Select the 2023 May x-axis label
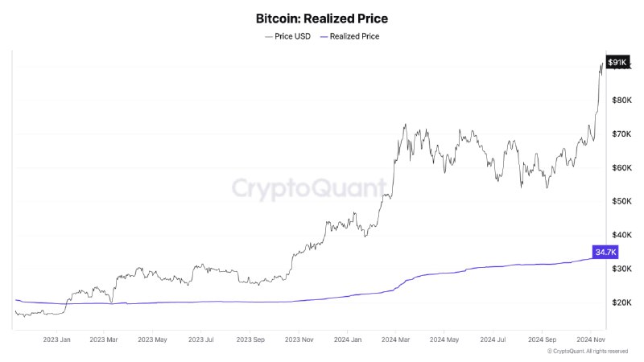644x362 pixels. (x=152, y=339)
